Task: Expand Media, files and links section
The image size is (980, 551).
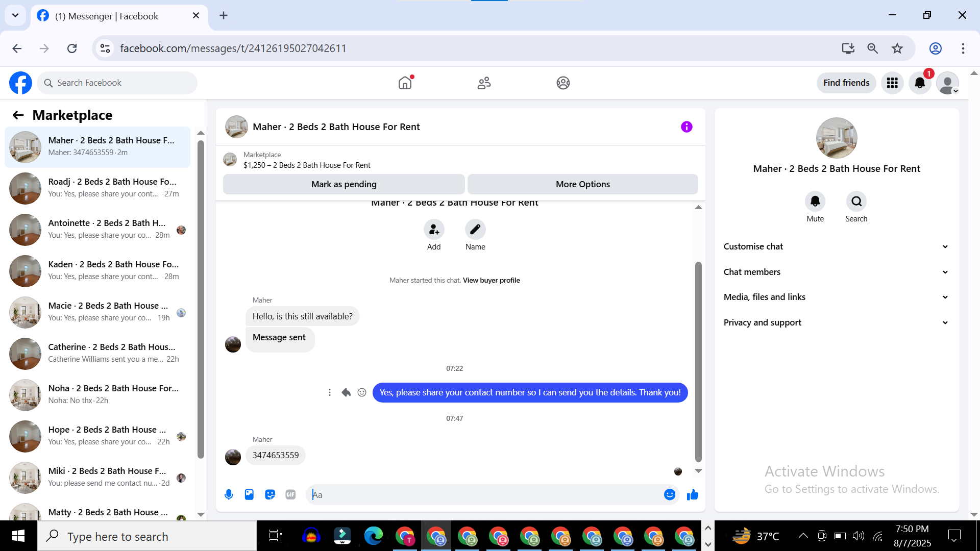Action: [x=836, y=297]
